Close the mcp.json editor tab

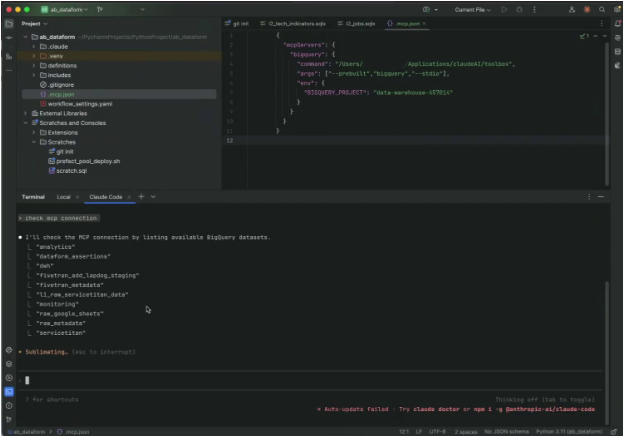point(424,23)
